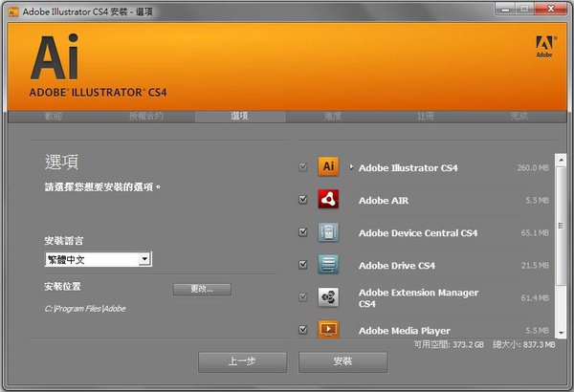Viewport: 574px width, 392px height.
Task: Click the Adobe Extension Manager CS4 label
Action: click(x=418, y=298)
